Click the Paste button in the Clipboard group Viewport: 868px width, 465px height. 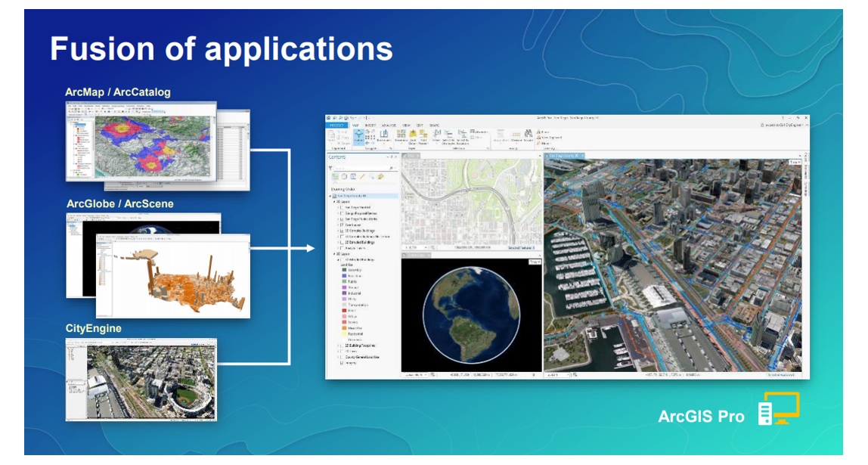330,135
